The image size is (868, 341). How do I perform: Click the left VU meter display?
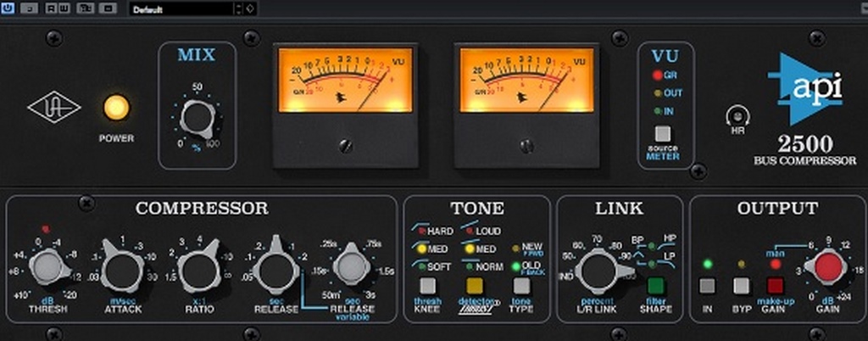[x=346, y=81]
